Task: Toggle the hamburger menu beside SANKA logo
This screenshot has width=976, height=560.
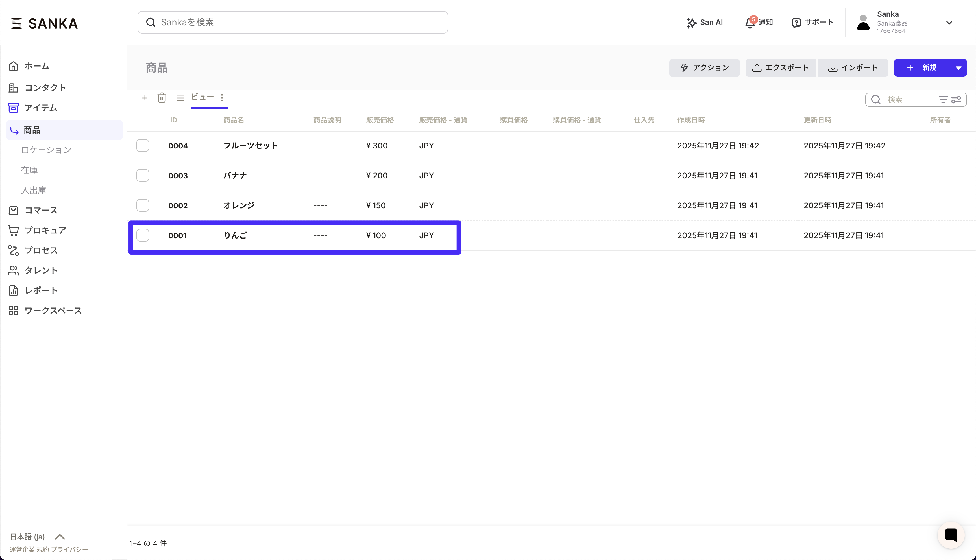Action: click(x=16, y=23)
